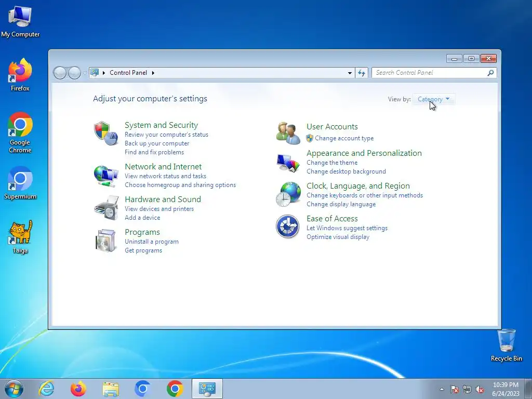Launch Firefox from the taskbar

point(78,389)
